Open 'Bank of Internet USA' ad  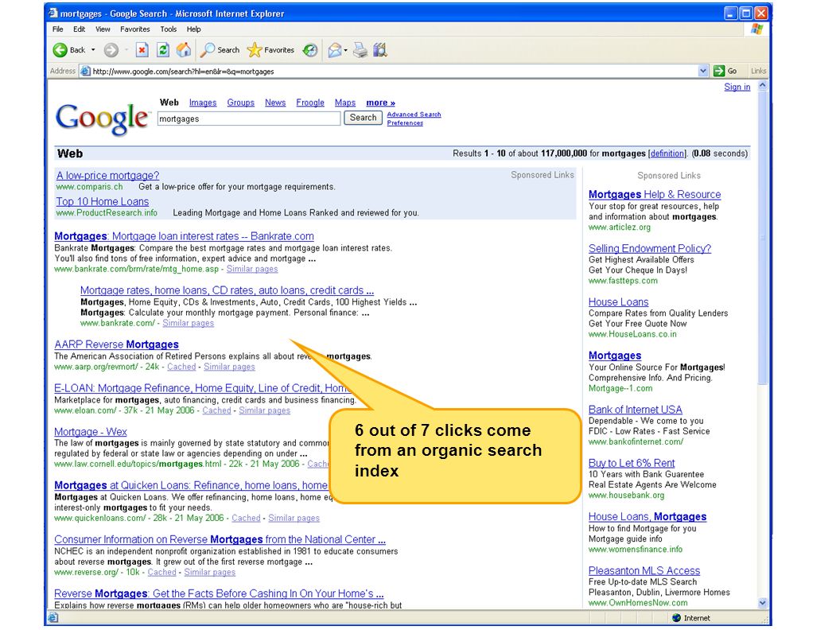[636, 410]
